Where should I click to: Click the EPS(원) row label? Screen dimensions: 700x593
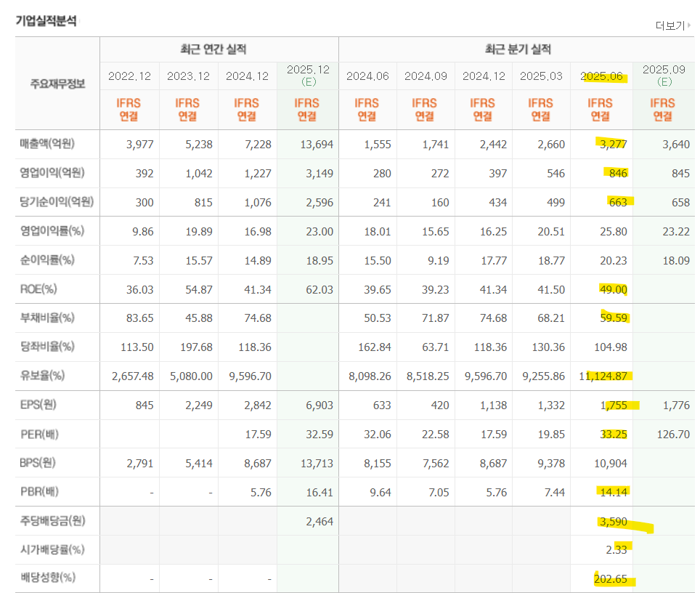38,405
